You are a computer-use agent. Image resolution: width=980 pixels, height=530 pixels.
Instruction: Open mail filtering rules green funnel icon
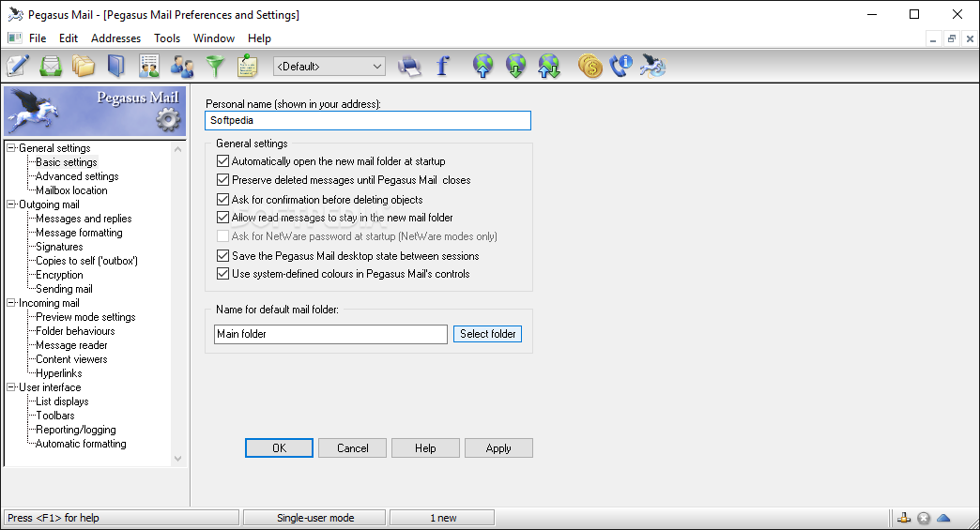tap(215, 67)
